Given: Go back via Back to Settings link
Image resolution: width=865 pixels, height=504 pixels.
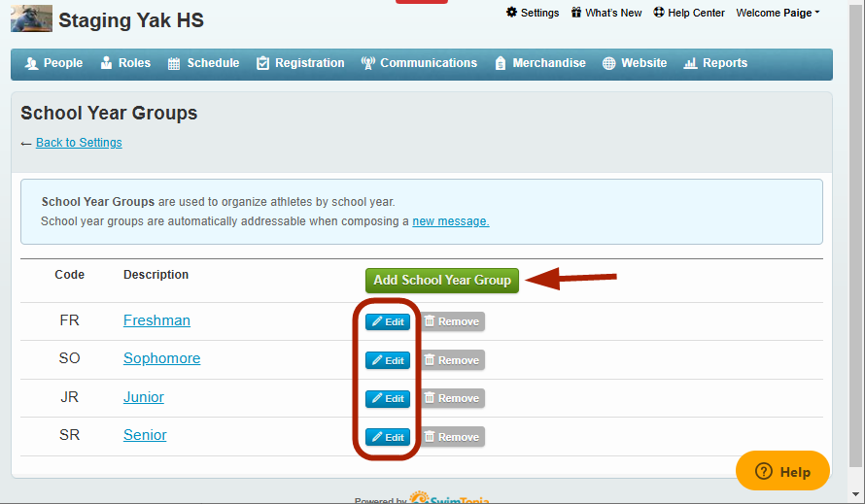Looking at the screenshot, I should pos(79,143).
